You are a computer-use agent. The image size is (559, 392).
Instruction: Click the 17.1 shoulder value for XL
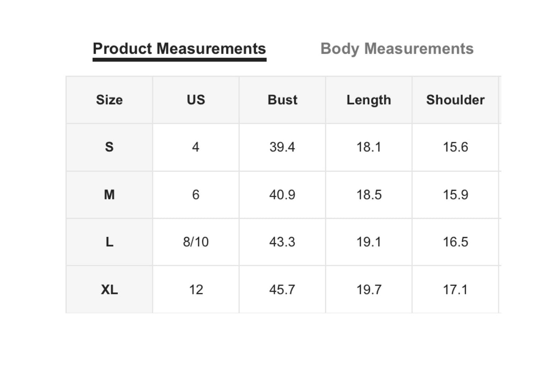[455, 289]
